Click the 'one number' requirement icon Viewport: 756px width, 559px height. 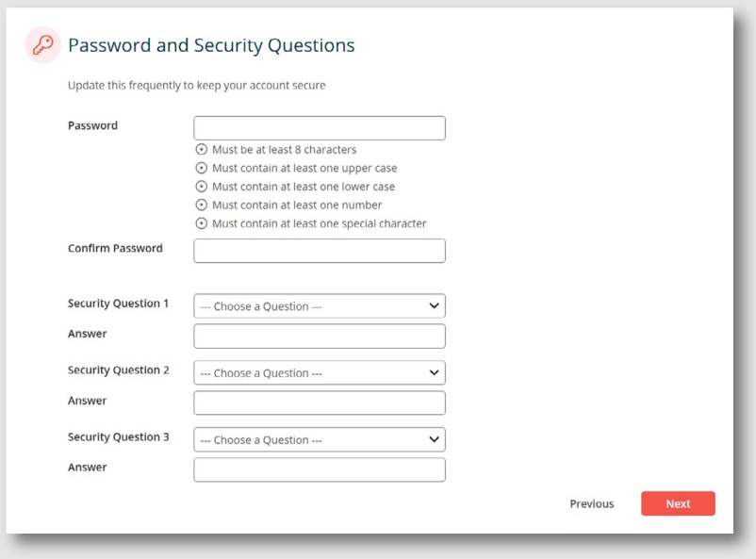coord(200,205)
